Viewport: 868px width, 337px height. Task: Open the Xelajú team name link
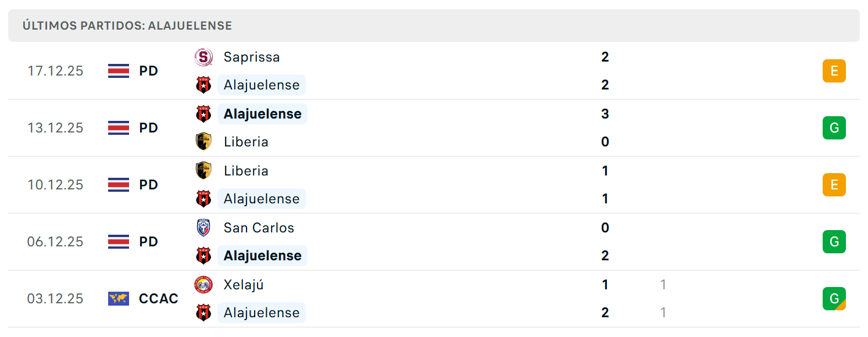244,285
